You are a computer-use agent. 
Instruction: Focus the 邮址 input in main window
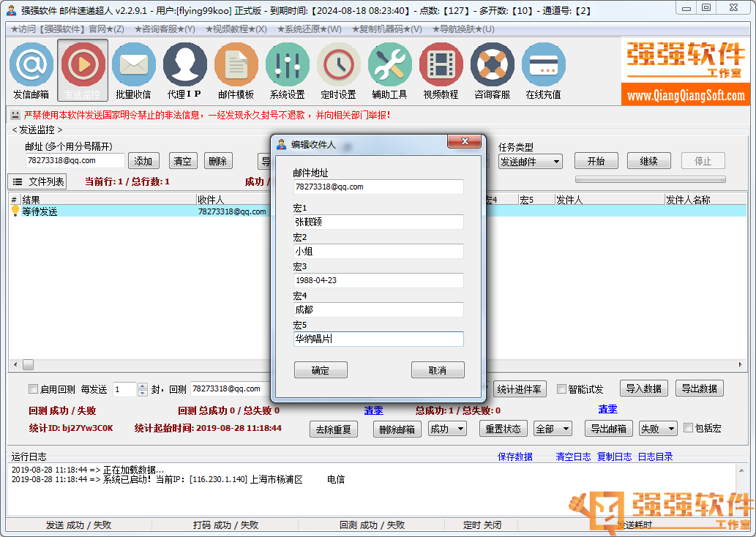(75, 160)
